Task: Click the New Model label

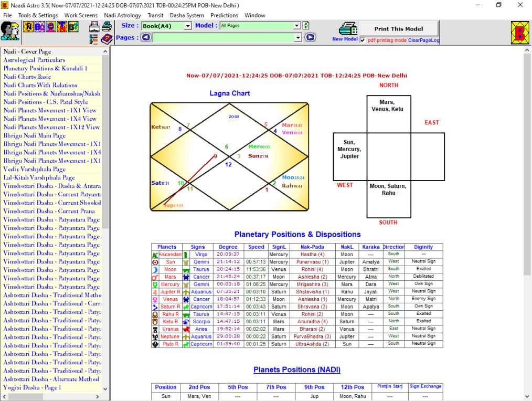Action: click(345, 39)
